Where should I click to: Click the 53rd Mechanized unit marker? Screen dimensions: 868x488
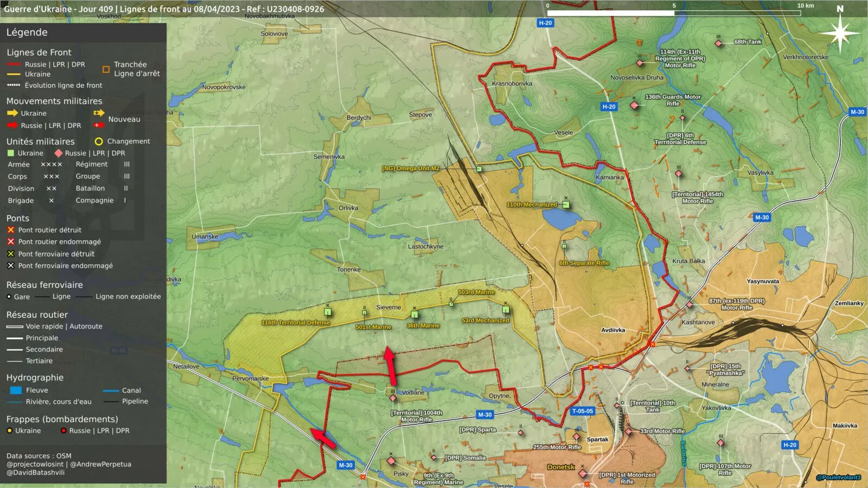506,310
